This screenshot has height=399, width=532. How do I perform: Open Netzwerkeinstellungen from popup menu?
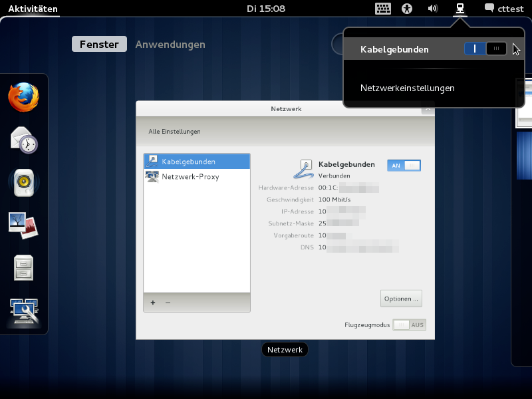coord(407,88)
